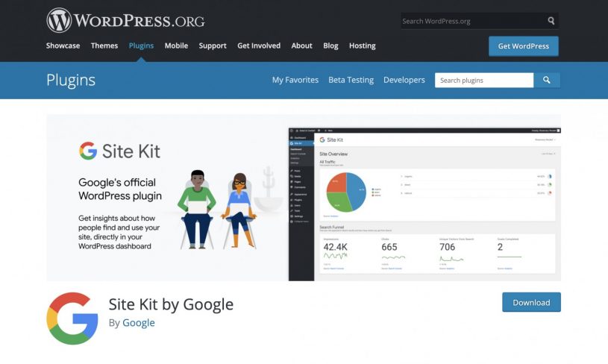Click the large Google G plugin icon
This screenshot has height=364, width=608.
[72, 318]
